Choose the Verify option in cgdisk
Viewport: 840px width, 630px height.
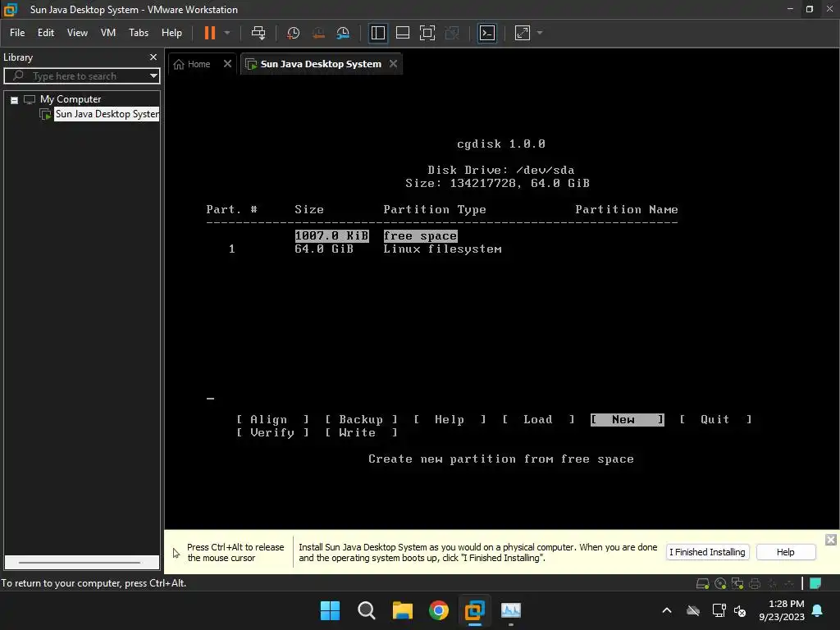272,432
